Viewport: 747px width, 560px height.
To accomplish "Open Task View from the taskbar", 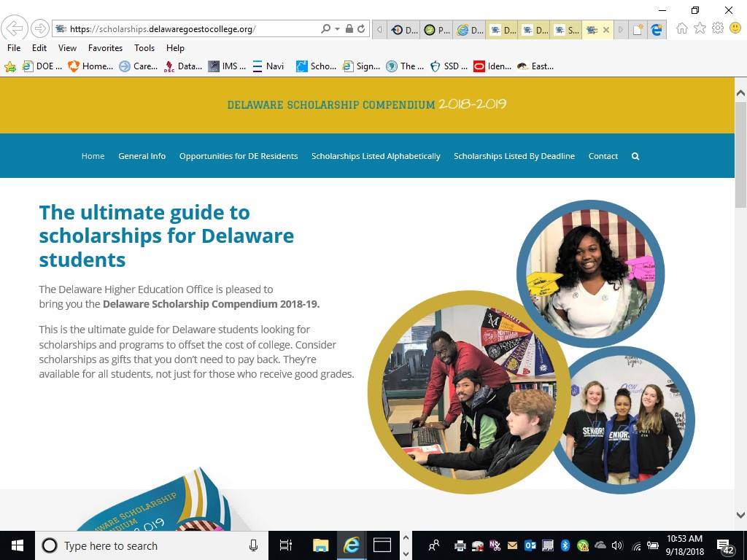I will coord(285,545).
